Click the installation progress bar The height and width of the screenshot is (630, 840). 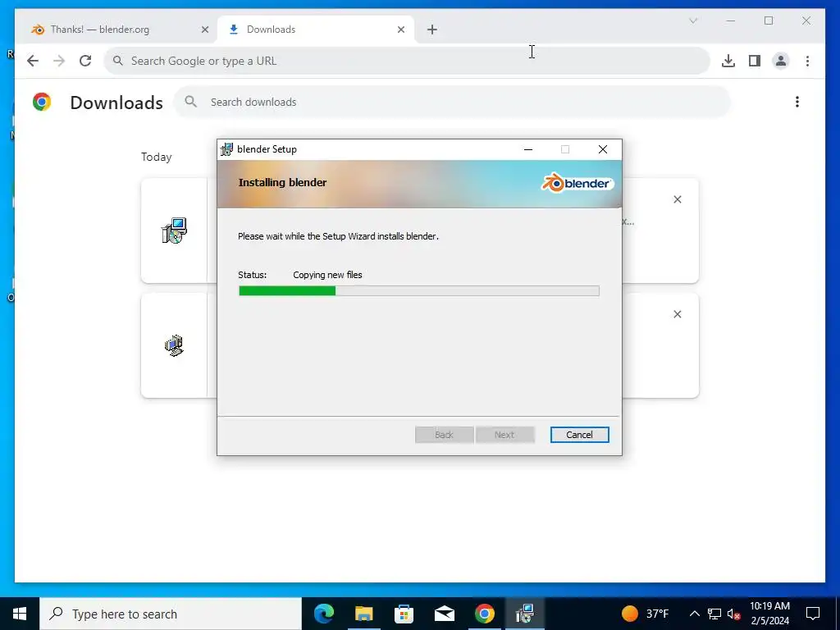pos(419,291)
